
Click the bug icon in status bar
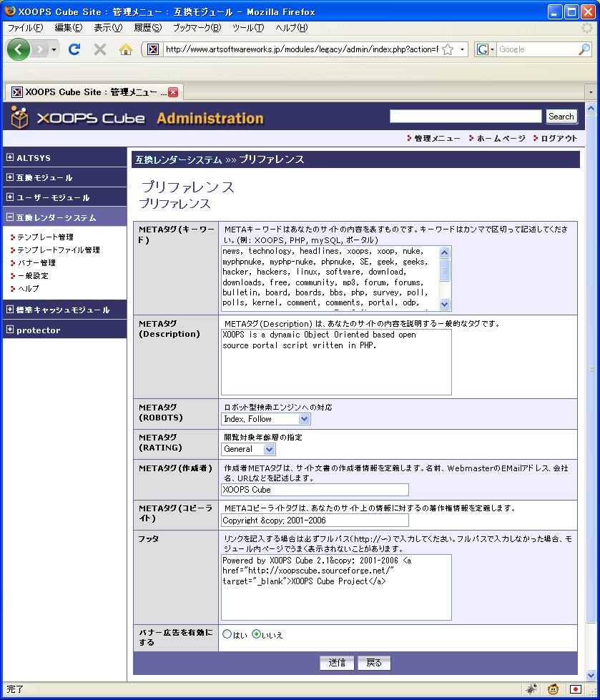[x=531, y=689]
